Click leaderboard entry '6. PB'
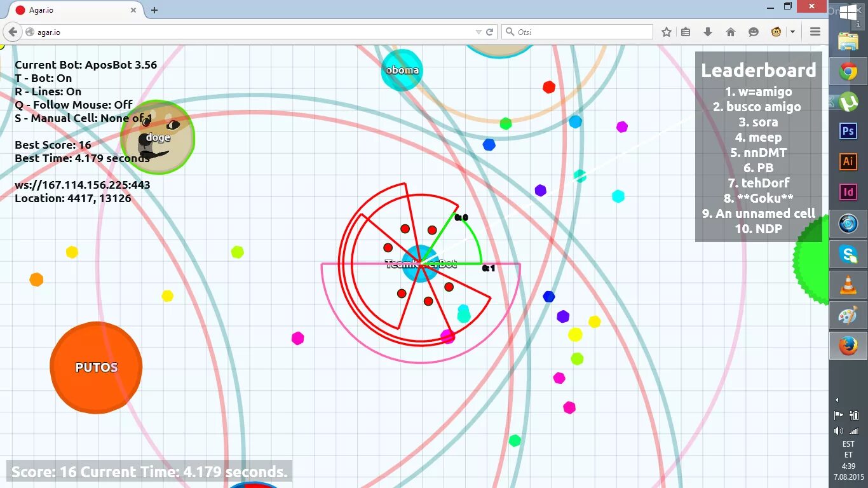The height and width of the screenshot is (488, 868). pos(758,168)
